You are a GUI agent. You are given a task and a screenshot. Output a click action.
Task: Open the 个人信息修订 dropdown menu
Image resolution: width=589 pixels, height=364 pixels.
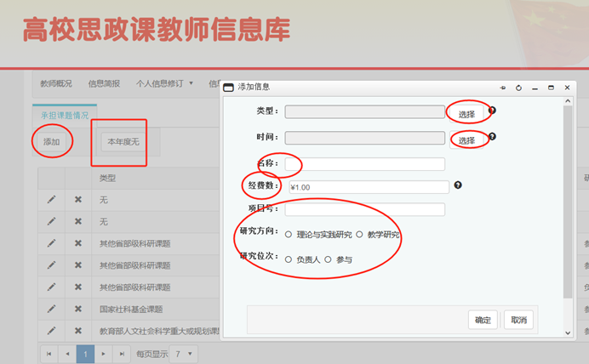click(x=165, y=83)
